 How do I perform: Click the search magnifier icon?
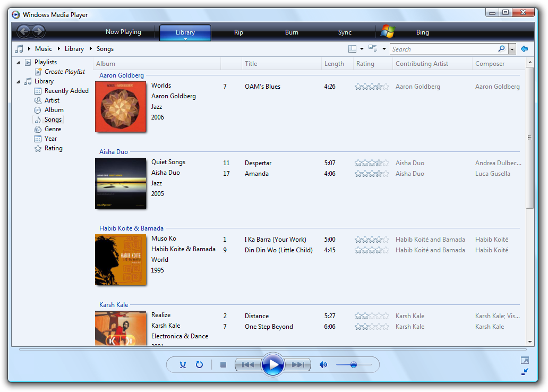pyautogui.click(x=501, y=49)
